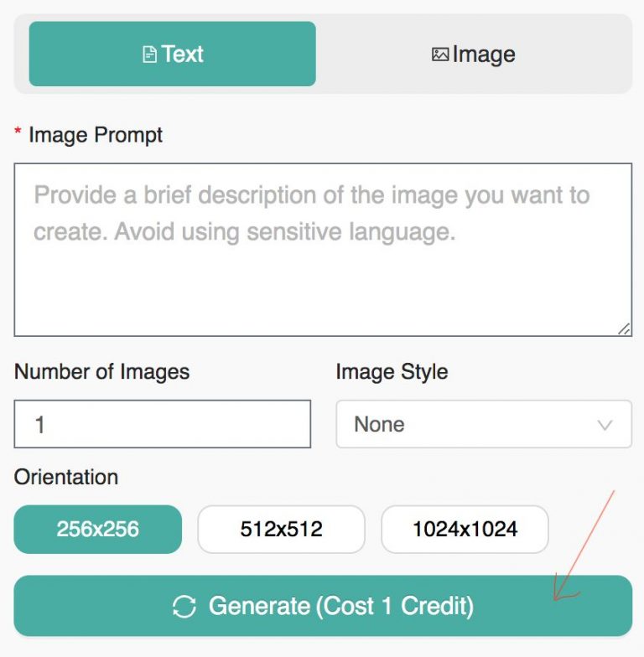Viewport: 644px width, 657px height.
Task: Choose the 1024x1024 size option
Action: coord(465,530)
